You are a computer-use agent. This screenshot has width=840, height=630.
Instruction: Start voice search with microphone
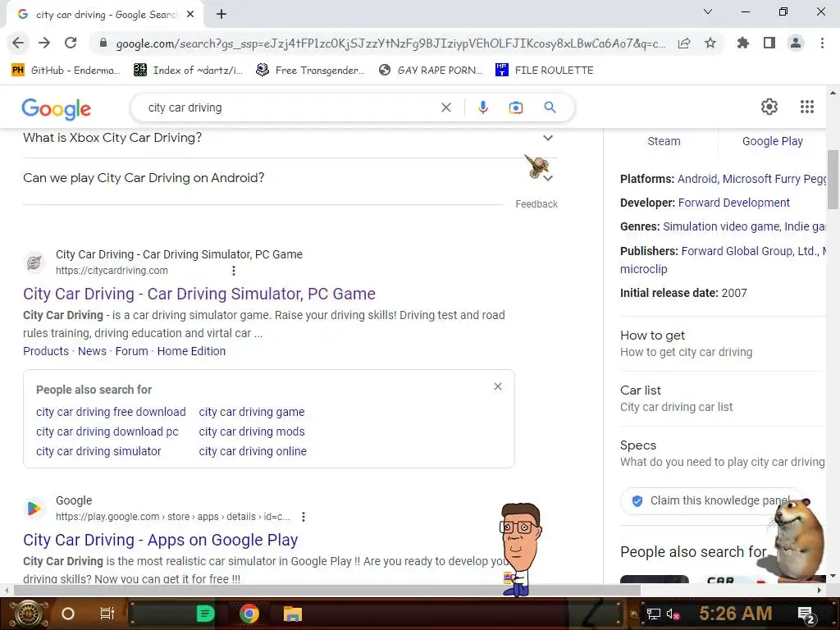pyautogui.click(x=482, y=107)
